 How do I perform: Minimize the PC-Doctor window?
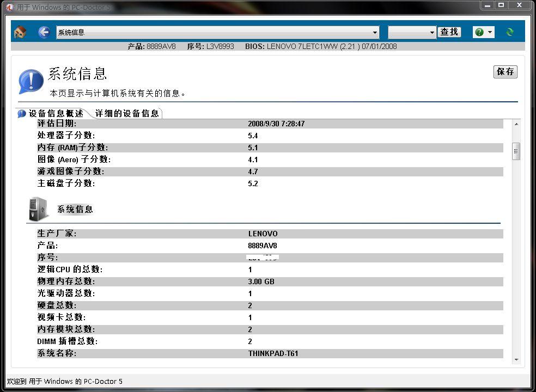(488, 5)
